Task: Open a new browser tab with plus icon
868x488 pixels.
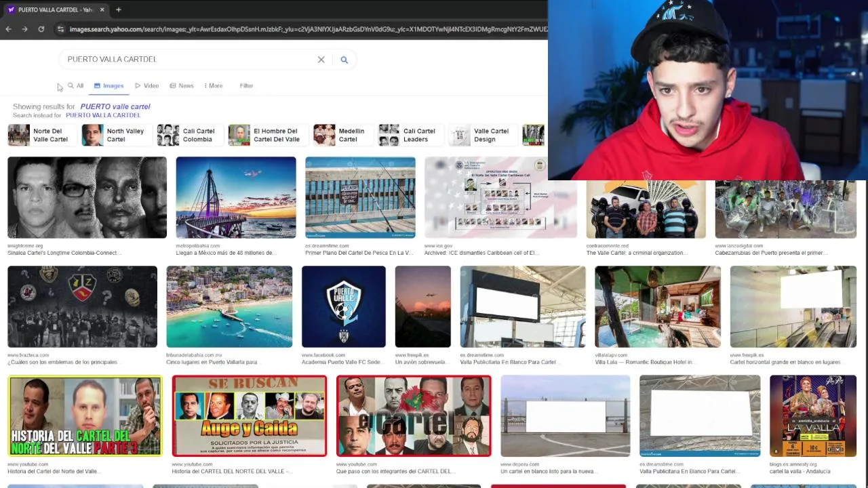Action: [118, 9]
